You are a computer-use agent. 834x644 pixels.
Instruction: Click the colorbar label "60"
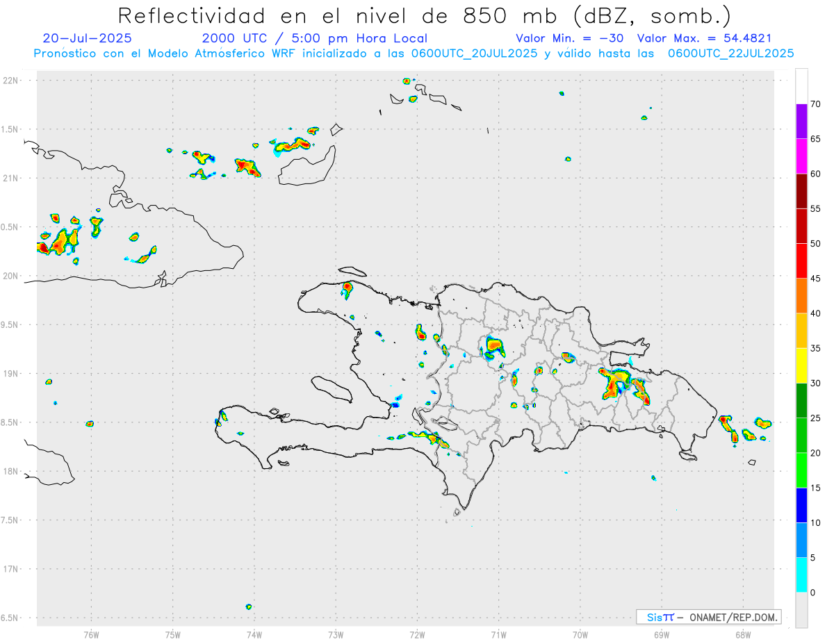point(816,174)
